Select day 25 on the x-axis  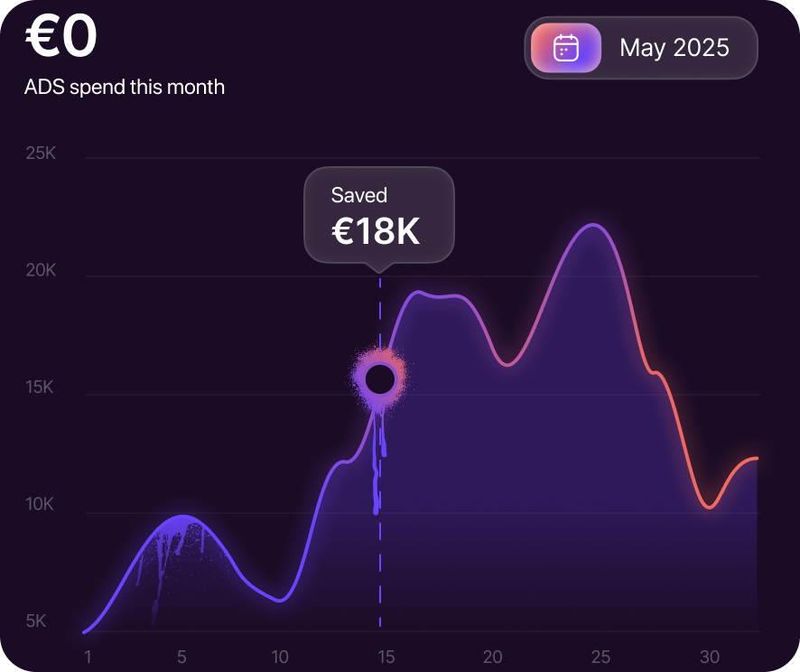600,657
